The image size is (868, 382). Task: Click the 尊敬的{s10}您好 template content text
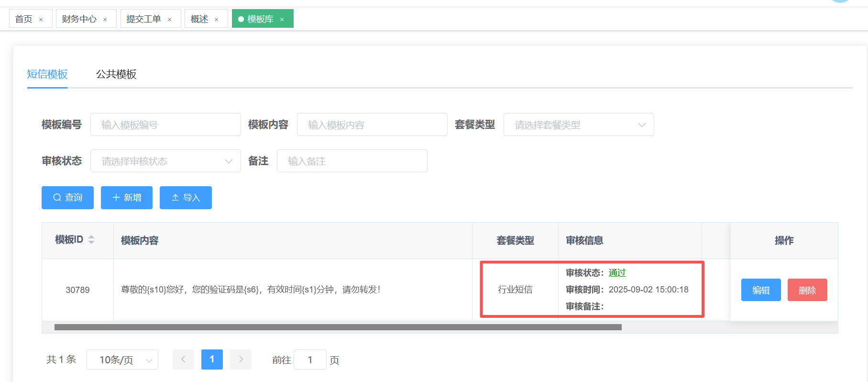click(x=251, y=290)
